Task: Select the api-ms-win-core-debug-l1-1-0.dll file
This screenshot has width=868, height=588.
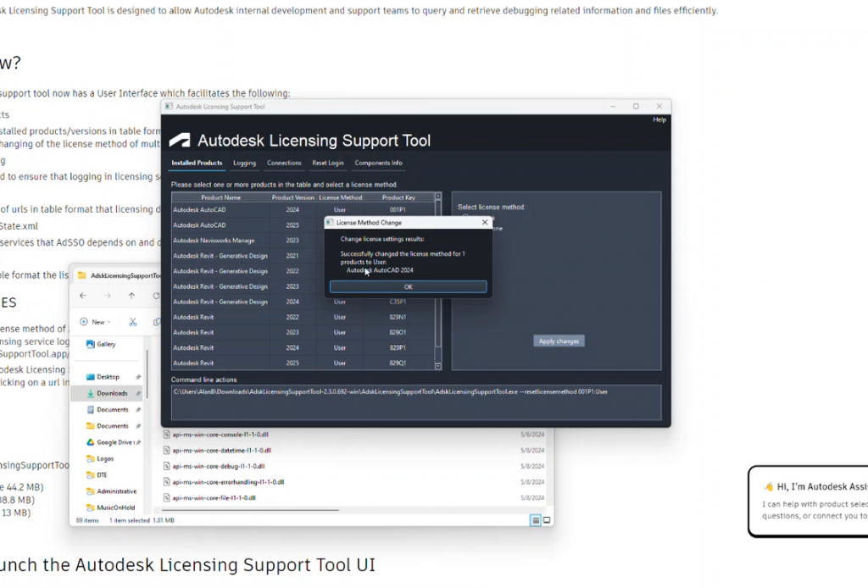Action: click(219, 466)
